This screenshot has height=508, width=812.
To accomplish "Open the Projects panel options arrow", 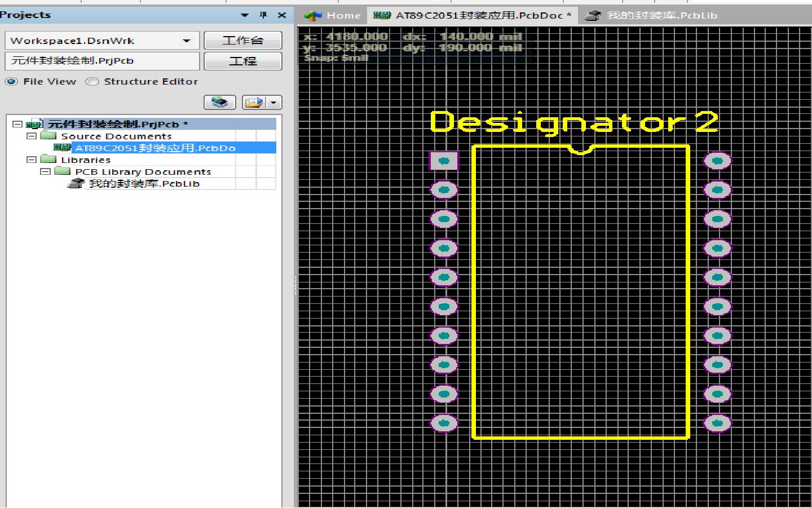I will (x=244, y=15).
